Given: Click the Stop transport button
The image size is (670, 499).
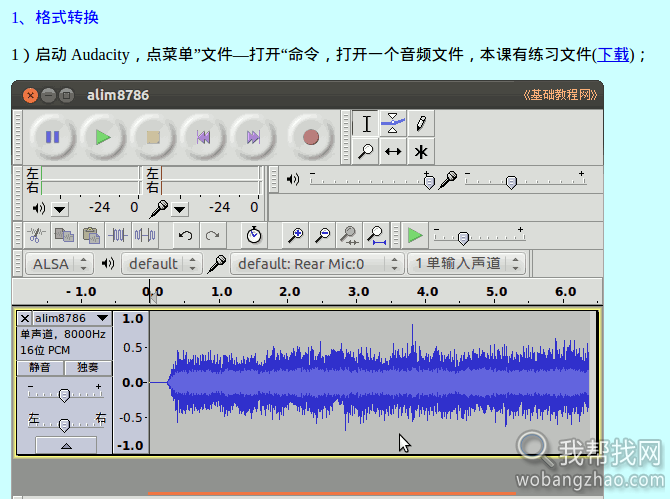Looking at the screenshot, I should 153,138.
